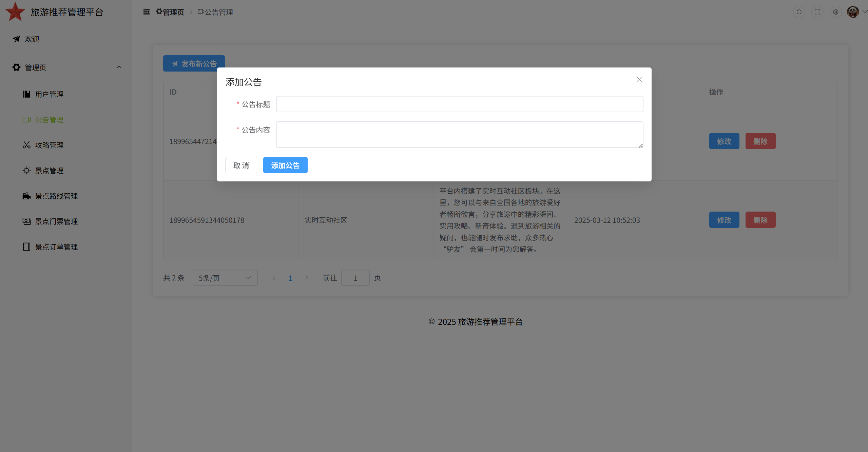Viewport: 868px width, 452px height.
Task: Open the settings gear icon in header
Action: coord(836,12)
